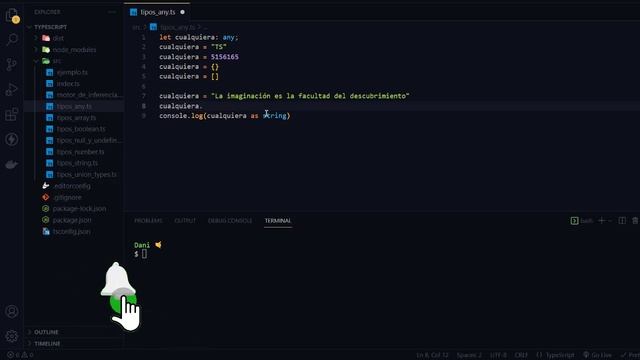Image resolution: width=640 pixels, height=360 pixels.
Task: Expand the OUTLINE section
Action: (46, 332)
